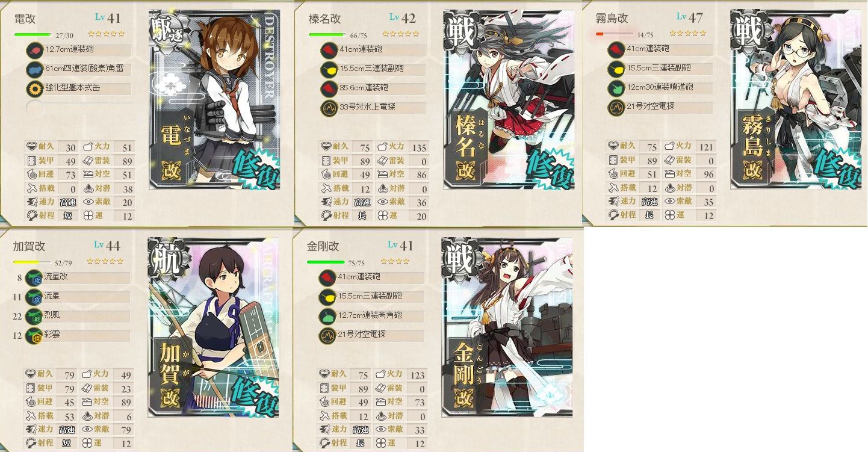Image resolution: width=868 pixels, height=452 pixels.
Task: Select the 彩雲 recon plane icon
Action: (x=33, y=336)
